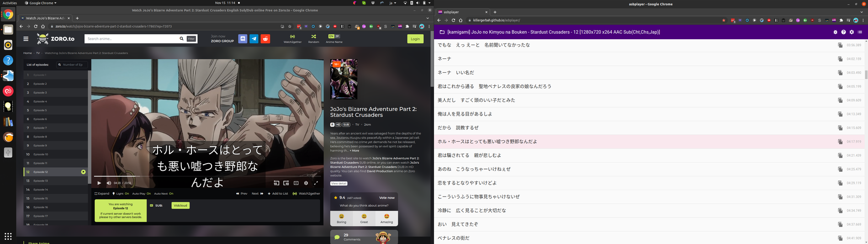Copy the subtitle line at 04:17.919
868x244 pixels.
(840, 142)
